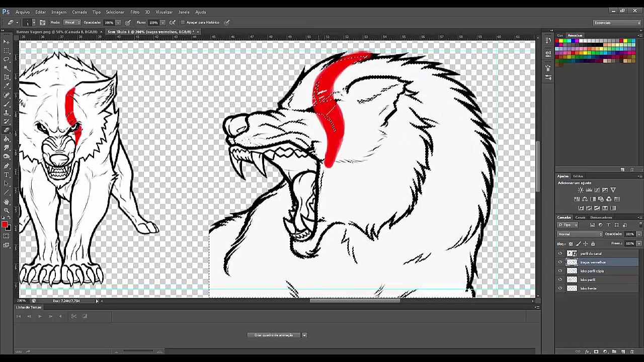This screenshot has width=644, height=362.
Task: Enable the 'Apagar para Histórico' checkbox
Action: pos(183,22)
